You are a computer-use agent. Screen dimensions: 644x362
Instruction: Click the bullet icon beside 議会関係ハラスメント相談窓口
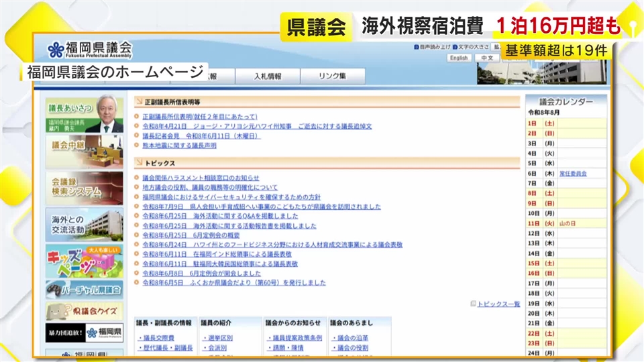coord(137,177)
